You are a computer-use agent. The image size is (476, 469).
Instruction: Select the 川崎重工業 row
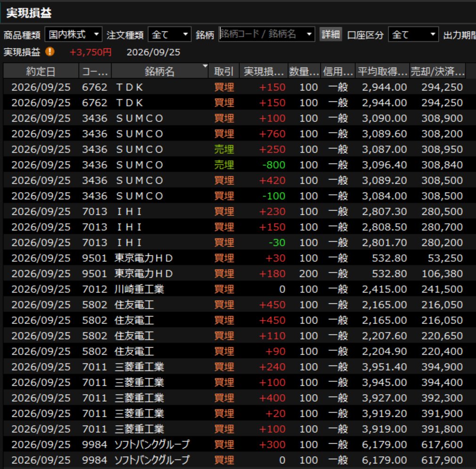pos(234,289)
